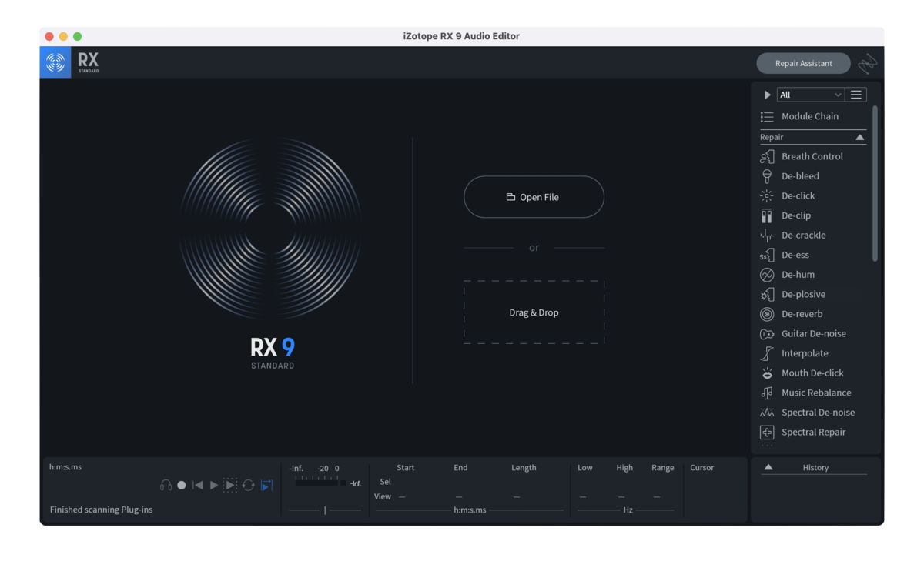
Task: Open the Interpolate module
Action: (794, 353)
